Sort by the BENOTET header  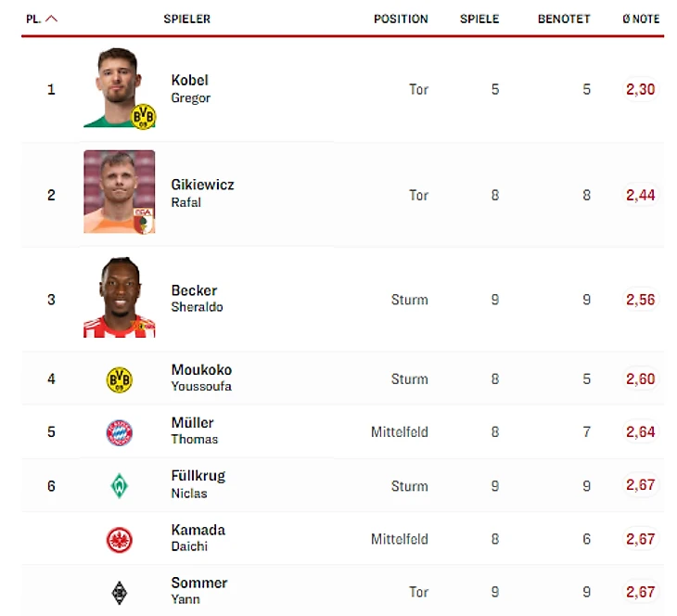pos(564,19)
